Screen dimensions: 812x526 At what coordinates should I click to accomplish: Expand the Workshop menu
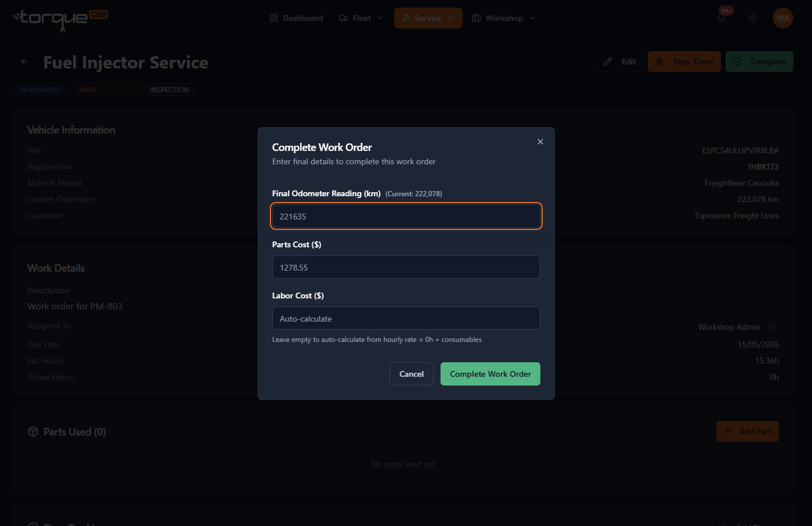504,18
